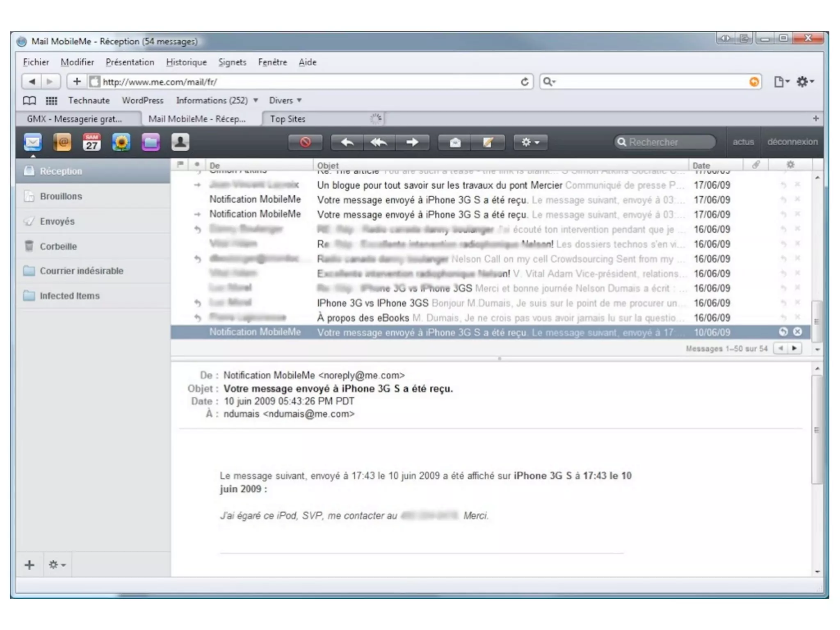Image resolution: width=840 pixels, height=630 pixels.
Task: Click the Reply All double-arrow icon
Action: pos(379,142)
